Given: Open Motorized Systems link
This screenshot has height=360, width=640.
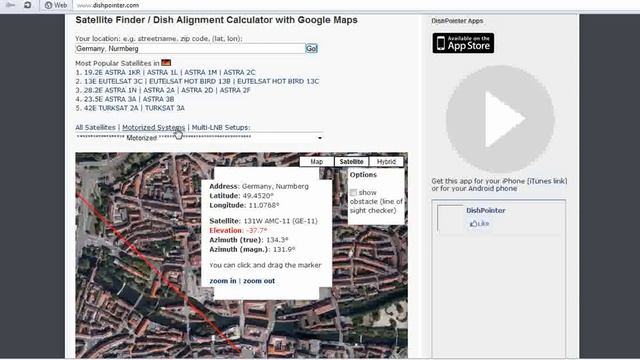Looking at the screenshot, I should point(153,127).
